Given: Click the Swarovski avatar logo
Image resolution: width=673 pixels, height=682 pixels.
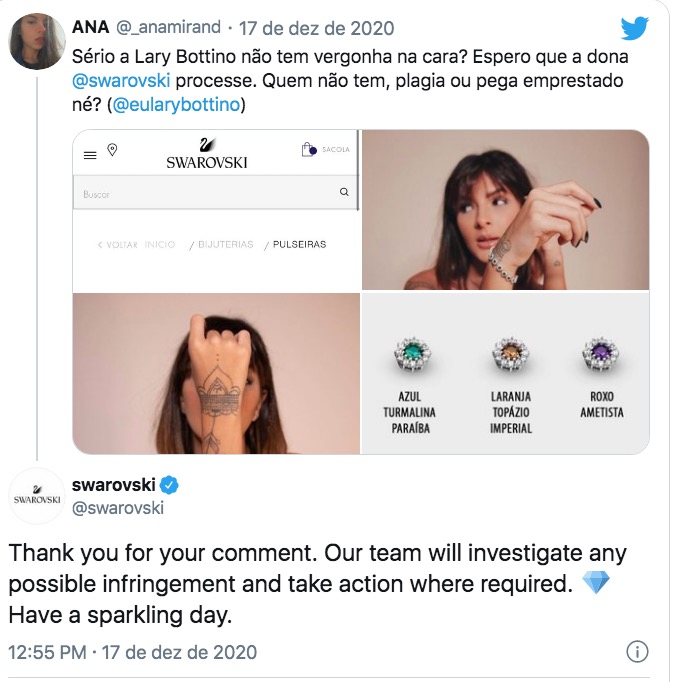Looking at the screenshot, I should coord(38,496).
